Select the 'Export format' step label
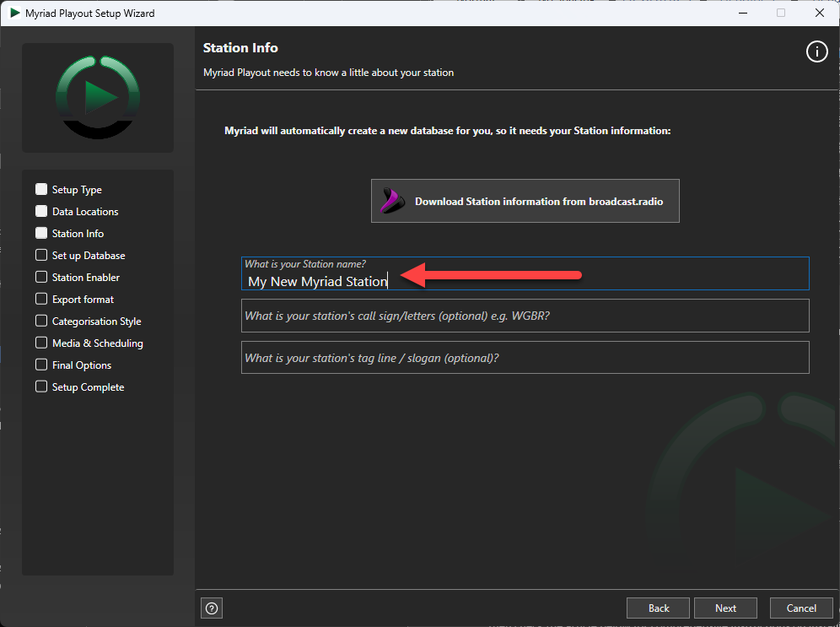This screenshot has height=627, width=840. pyautogui.click(x=83, y=300)
